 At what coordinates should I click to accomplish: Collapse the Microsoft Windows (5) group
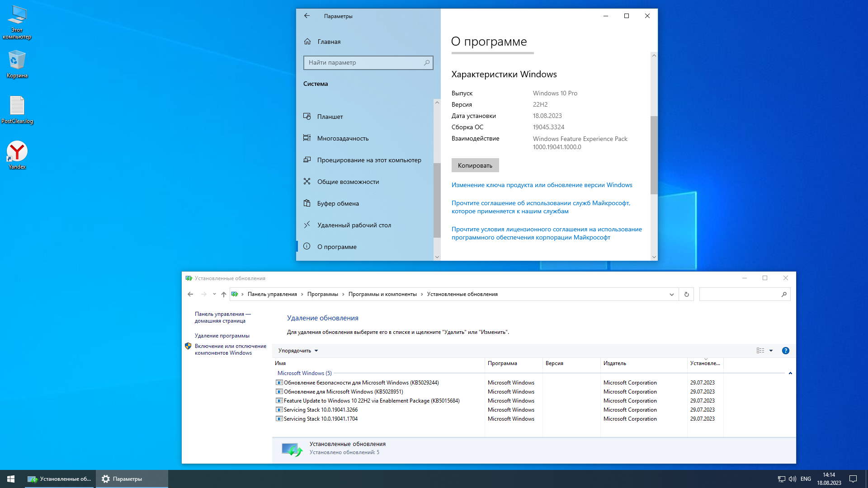(790, 373)
